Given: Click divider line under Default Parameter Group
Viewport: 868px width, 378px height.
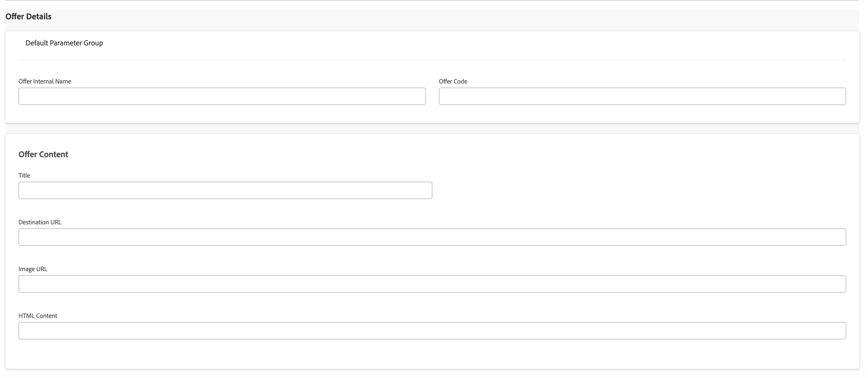Looking at the screenshot, I should (x=432, y=60).
